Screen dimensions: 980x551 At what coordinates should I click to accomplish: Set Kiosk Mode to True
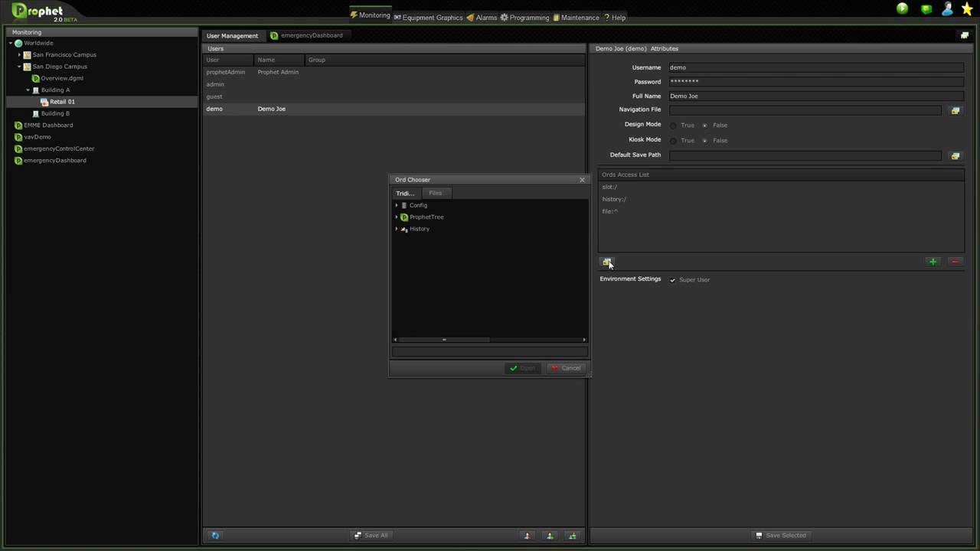[x=673, y=141]
